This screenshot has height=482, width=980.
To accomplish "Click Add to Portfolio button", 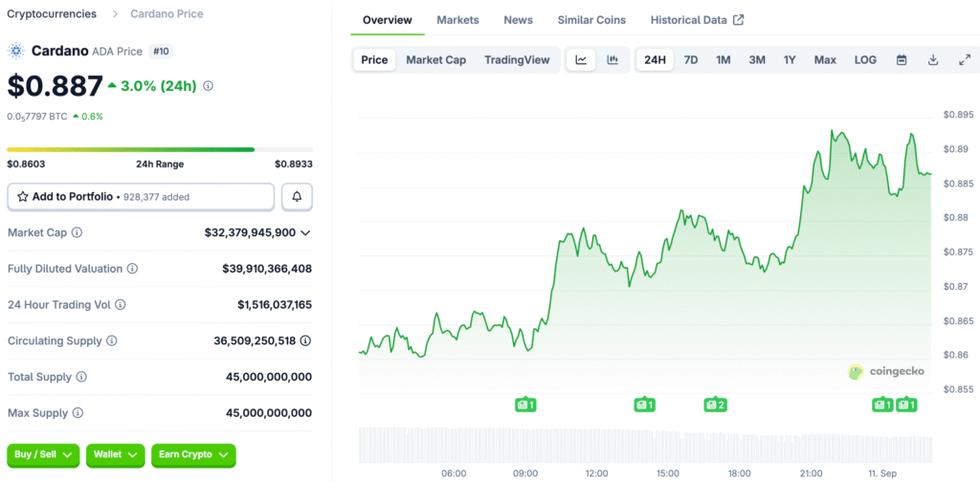I will [x=141, y=197].
